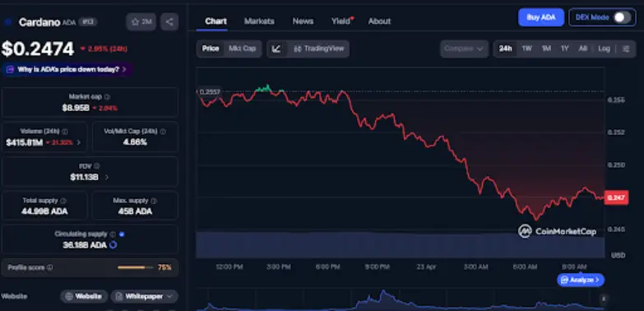Switch to the Chart tab
The width and height of the screenshot is (644, 311).
215,21
